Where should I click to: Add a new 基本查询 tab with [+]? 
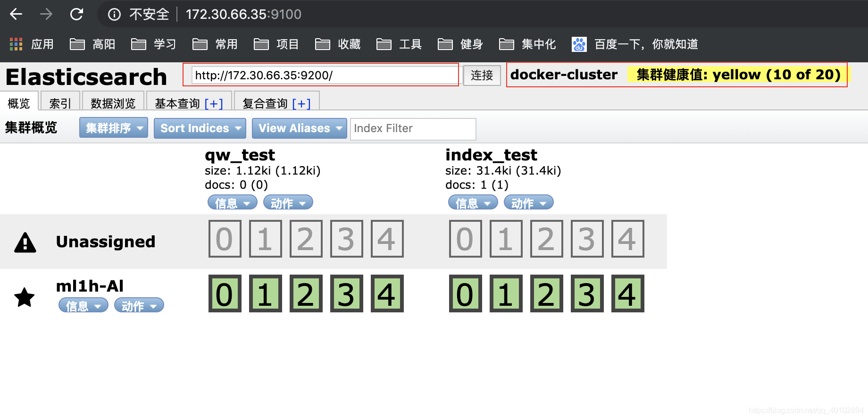(x=214, y=103)
